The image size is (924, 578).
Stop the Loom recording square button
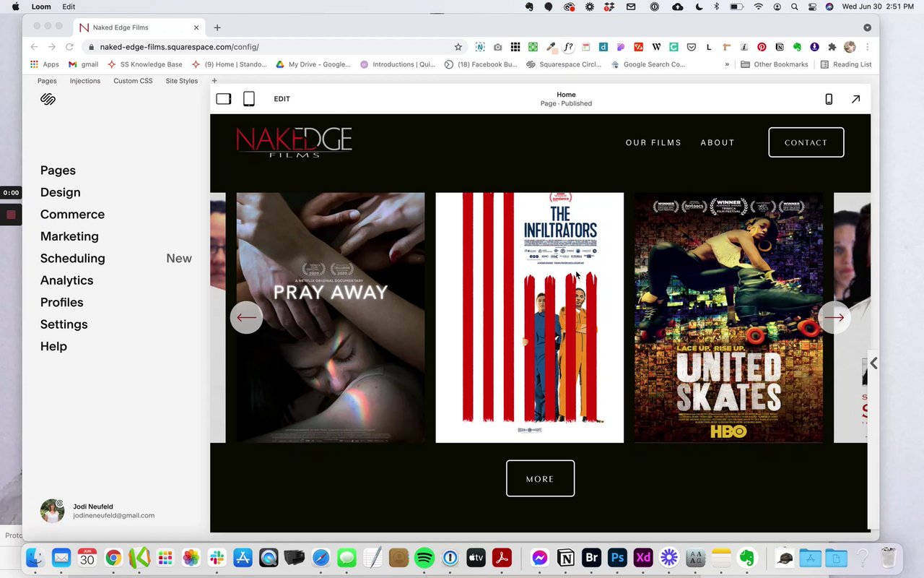(x=11, y=215)
